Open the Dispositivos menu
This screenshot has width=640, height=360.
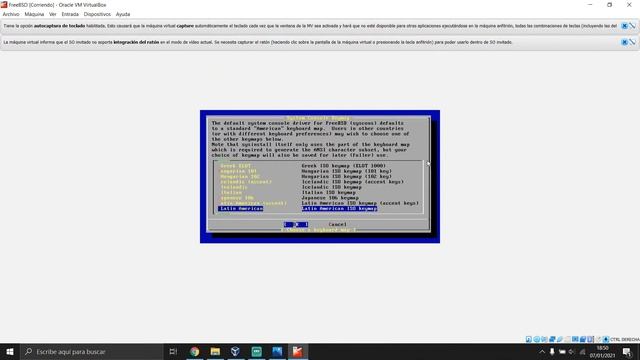(97, 14)
